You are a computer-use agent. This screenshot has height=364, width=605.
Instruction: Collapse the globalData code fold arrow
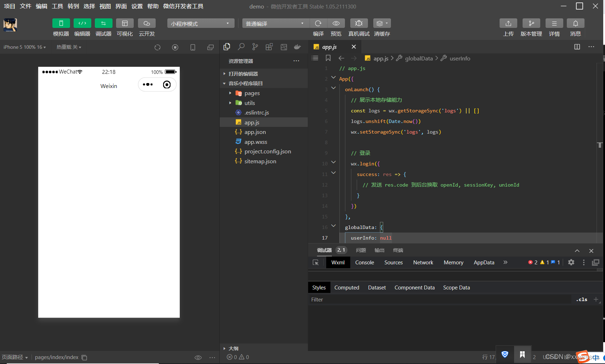[x=333, y=226]
